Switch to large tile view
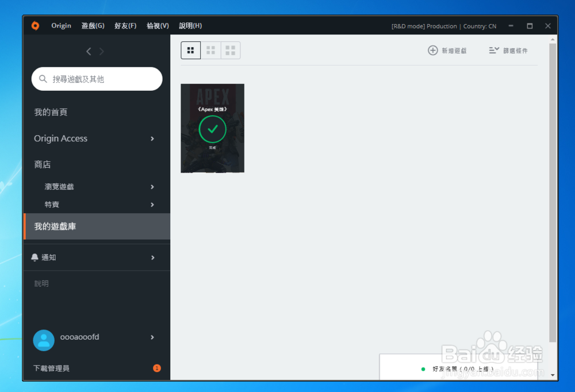 pyautogui.click(x=231, y=50)
